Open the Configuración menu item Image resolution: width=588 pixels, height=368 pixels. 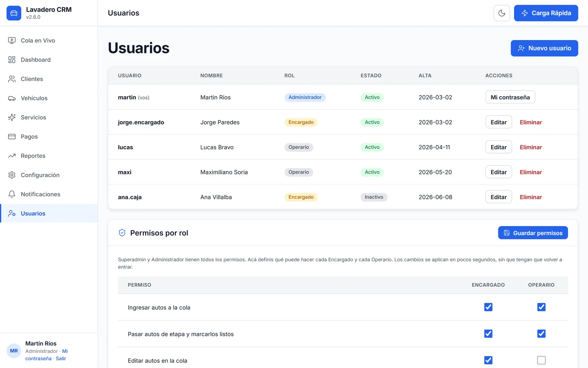[x=49, y=175]
